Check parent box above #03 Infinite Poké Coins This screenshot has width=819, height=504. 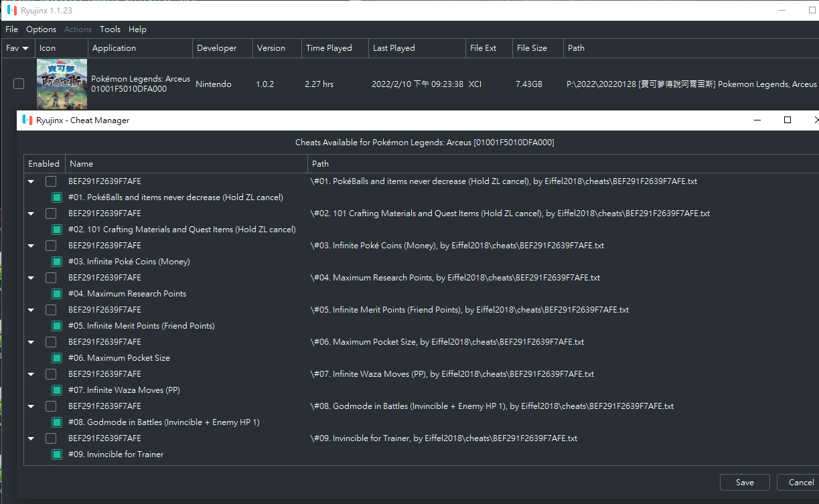[51, 246]
